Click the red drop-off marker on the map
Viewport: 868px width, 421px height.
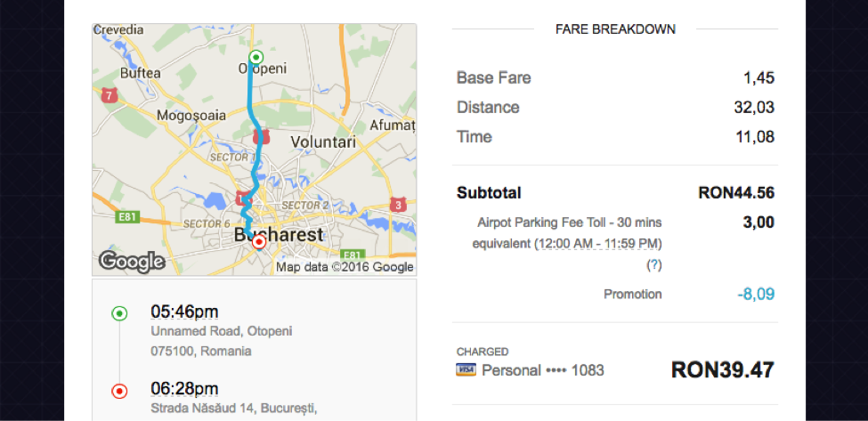pyautogui.click(x=258, y=241)
